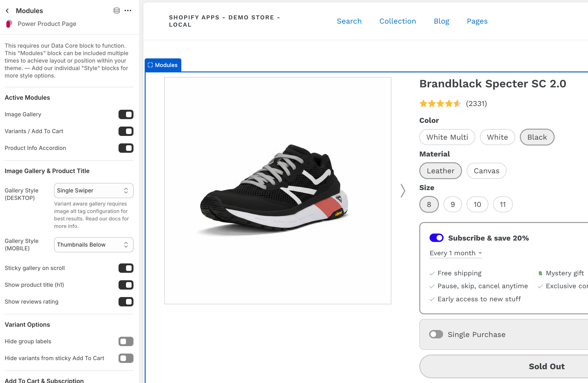Click the Power Product Page app icon
Image resolution: width=588 pixels, height=383 pixels.
9,24
